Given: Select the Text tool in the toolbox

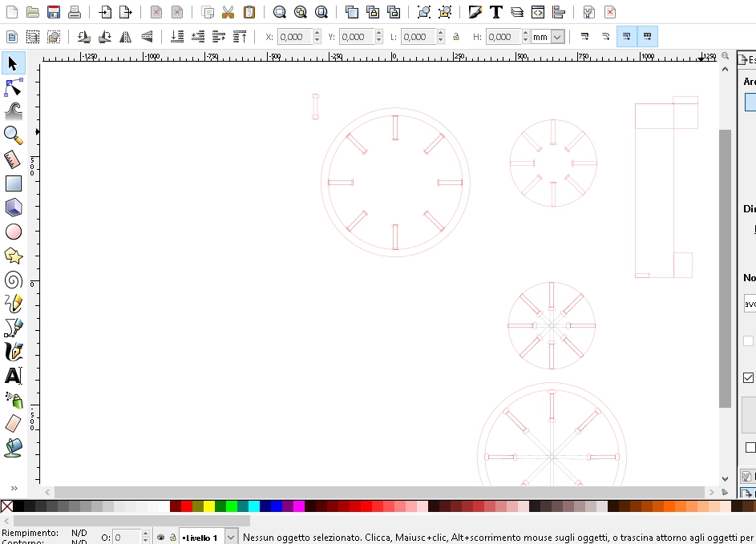Looking at the screenshot, I should (14, 376).
